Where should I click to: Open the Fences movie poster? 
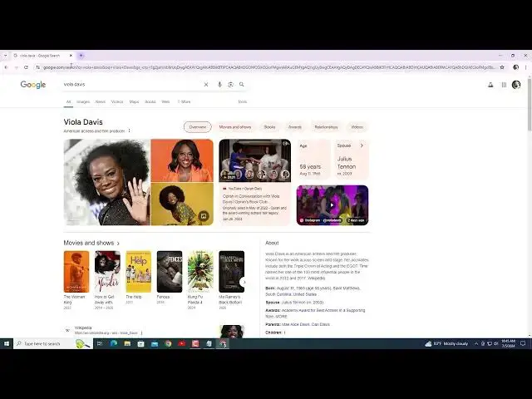coord(170,272)
